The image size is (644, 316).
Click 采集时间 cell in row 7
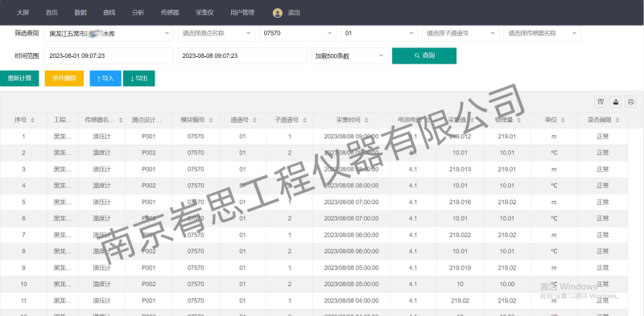coord(351,235)
